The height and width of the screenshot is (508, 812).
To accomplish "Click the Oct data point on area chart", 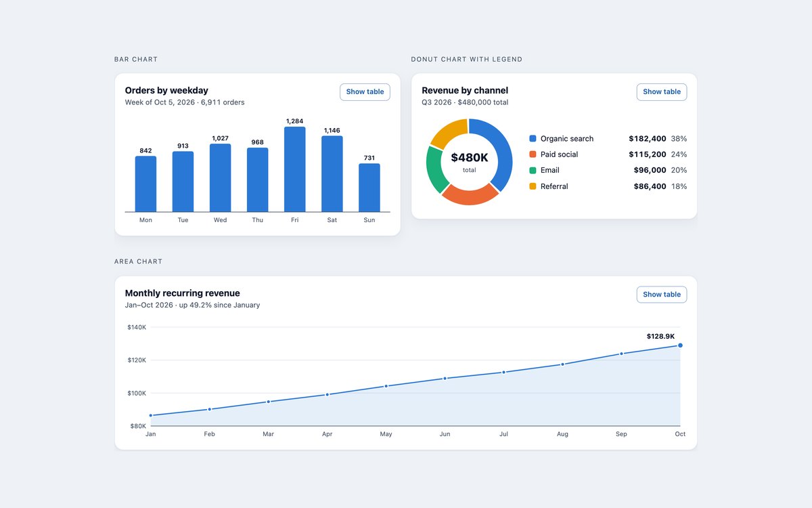I will pos(680,345).
